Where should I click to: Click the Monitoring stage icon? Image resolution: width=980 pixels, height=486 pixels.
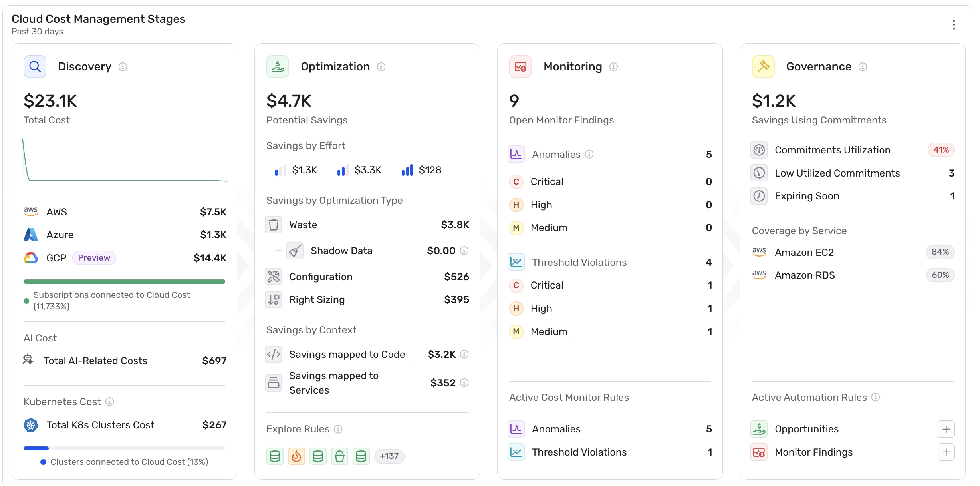[520, 66]
